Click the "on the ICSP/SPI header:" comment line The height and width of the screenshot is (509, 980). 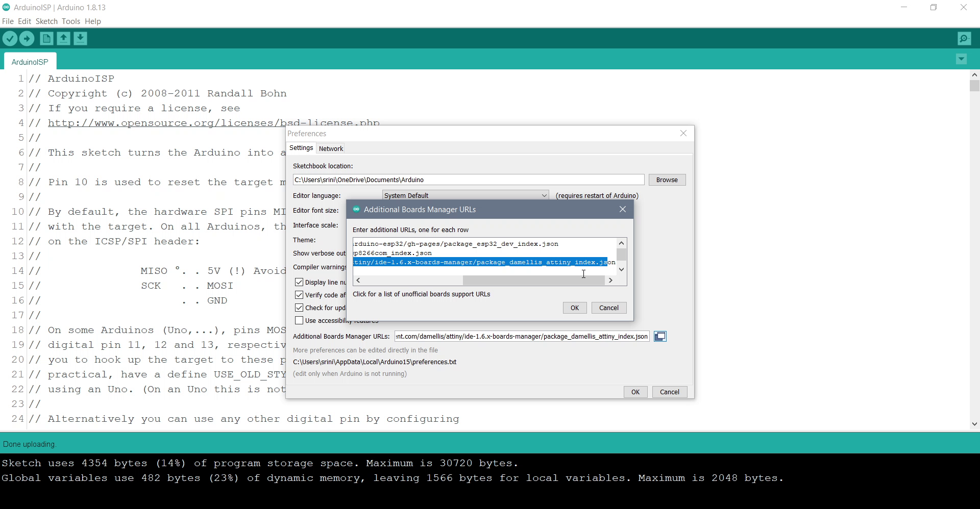click(x=114, y=241)
